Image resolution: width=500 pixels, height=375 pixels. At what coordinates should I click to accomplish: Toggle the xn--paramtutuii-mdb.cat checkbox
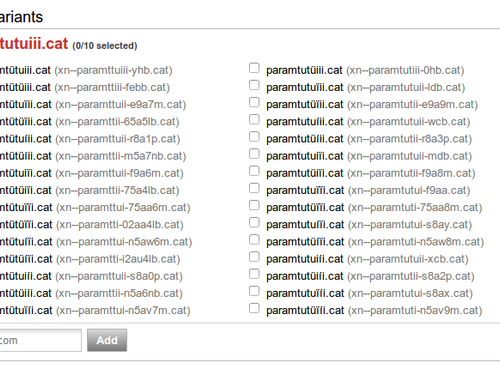coord(254,154)
